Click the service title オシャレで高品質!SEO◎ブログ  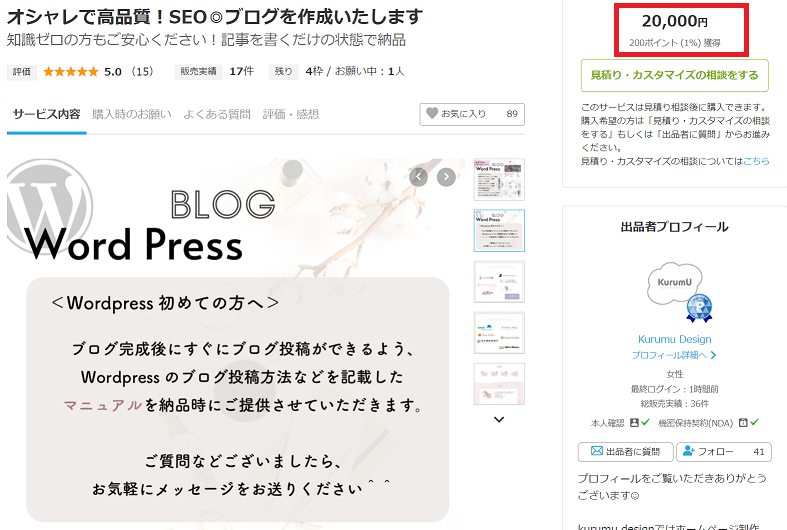click(x=215, y=17)
